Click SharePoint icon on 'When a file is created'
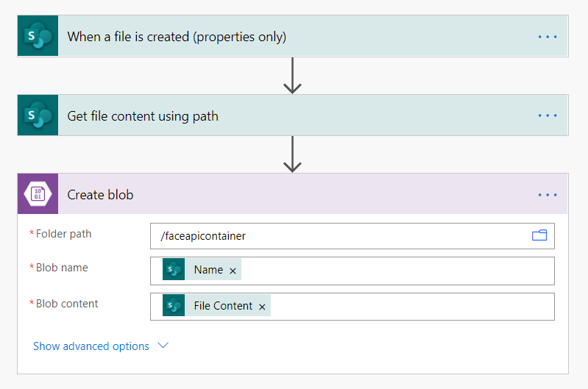Image resolution: width=588 pixels, height=389 pixels. tap(38, 36)
